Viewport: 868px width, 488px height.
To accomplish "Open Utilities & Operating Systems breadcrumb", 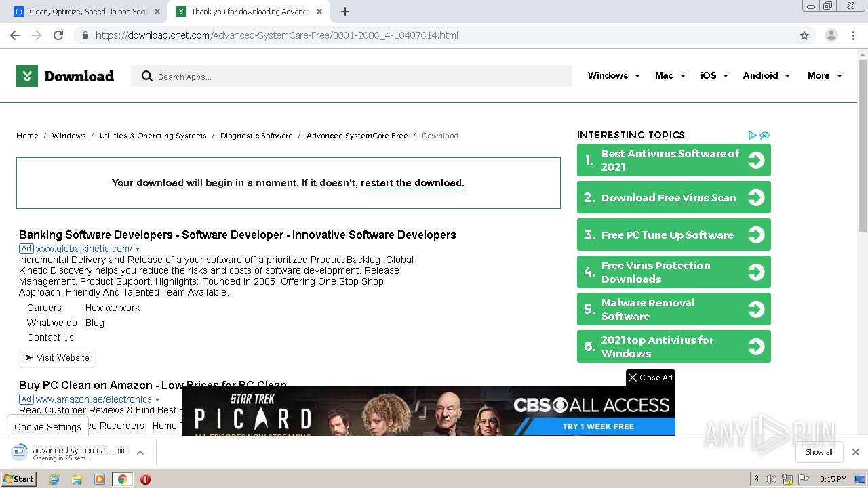I will pos(153,136).
